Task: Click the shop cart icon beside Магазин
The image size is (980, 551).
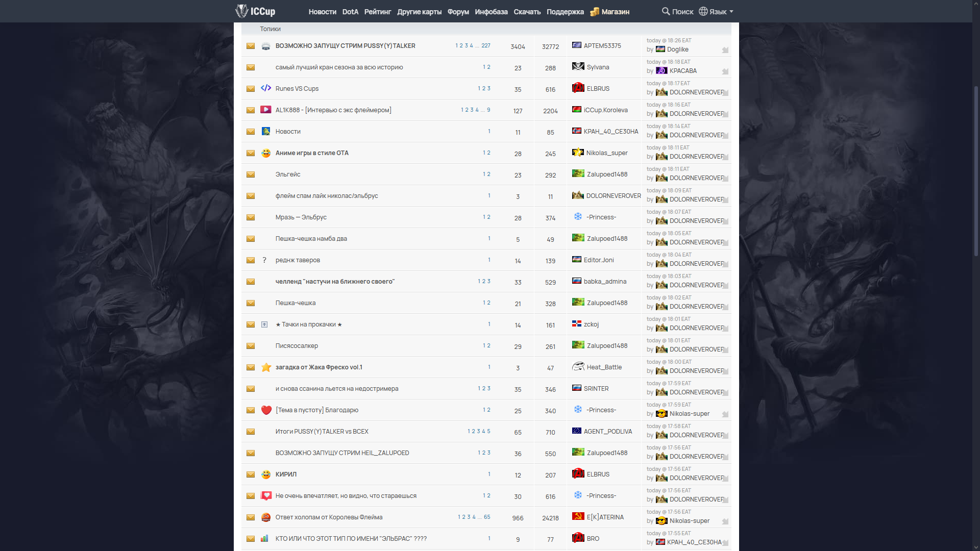Action: pos(595,12)
